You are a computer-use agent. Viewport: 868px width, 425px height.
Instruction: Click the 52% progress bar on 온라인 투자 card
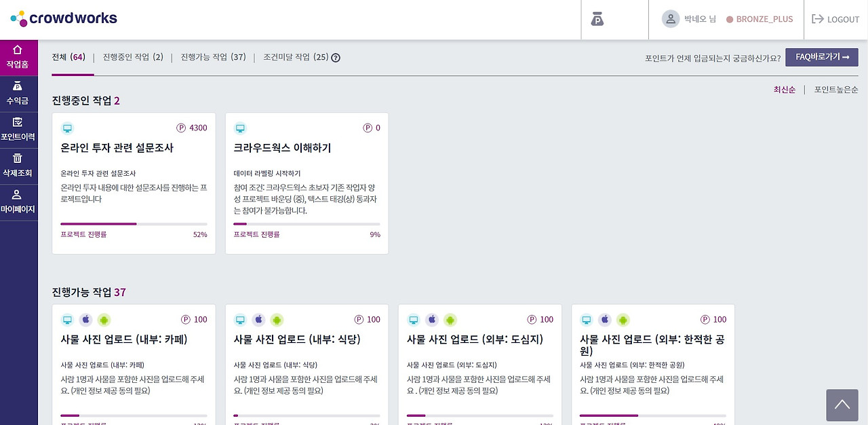click(x=134, y=223)
